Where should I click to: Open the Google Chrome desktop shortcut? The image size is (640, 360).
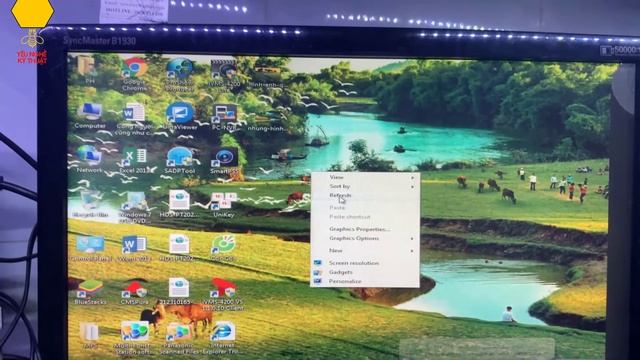pyautogui.click(x=135, y=73)
